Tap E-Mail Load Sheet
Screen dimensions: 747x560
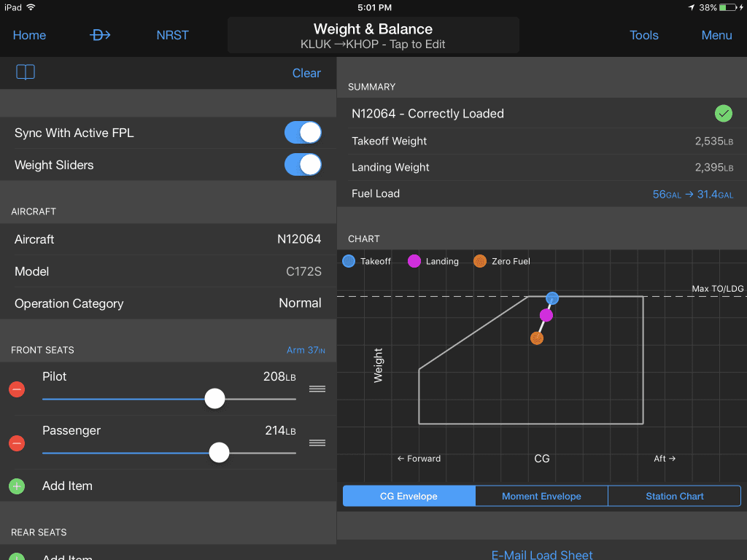[542, 554]
